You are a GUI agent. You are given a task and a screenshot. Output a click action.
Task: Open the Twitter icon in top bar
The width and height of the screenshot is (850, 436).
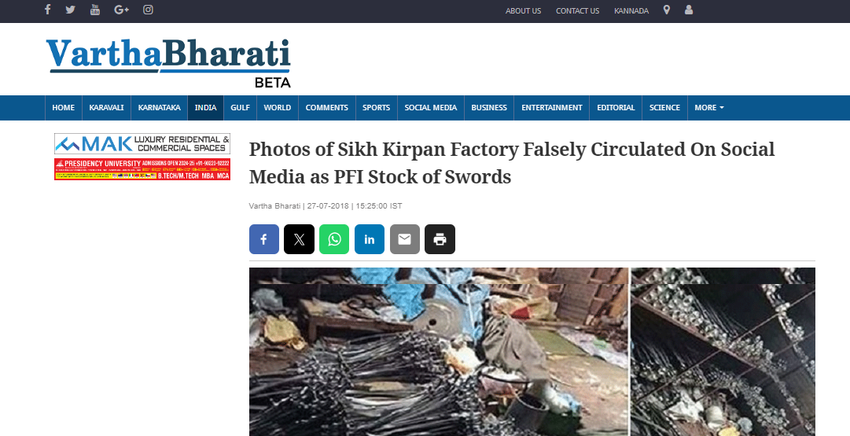[x=70, y=10]
